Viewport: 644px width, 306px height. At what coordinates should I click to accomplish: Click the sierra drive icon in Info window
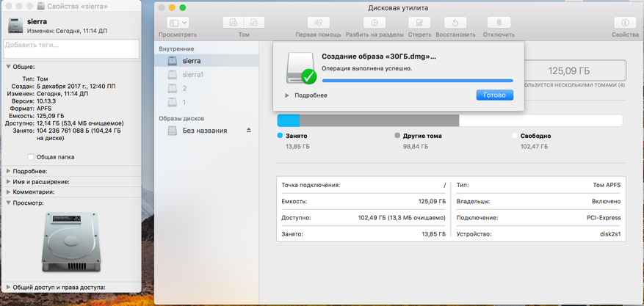click(15, 26)
